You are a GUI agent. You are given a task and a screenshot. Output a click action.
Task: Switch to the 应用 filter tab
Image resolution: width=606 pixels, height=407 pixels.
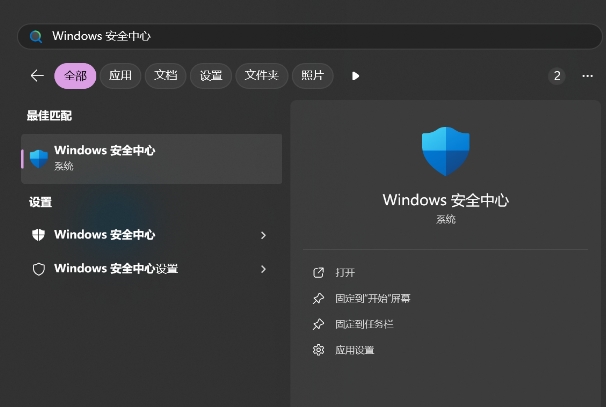tap(120, 76)
